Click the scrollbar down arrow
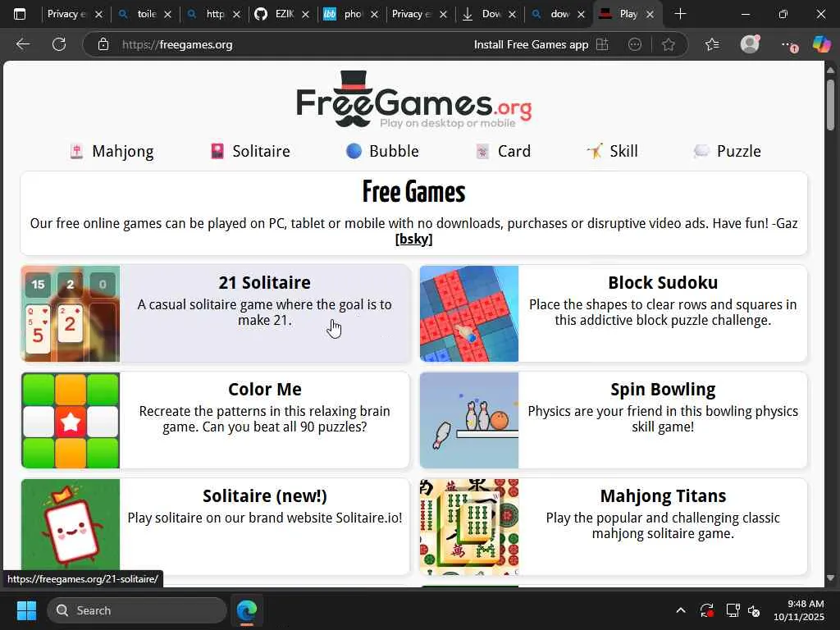Image resolution: width=840 pixels, height=630 pixels. pyautogui.click(x=830, y=578)
